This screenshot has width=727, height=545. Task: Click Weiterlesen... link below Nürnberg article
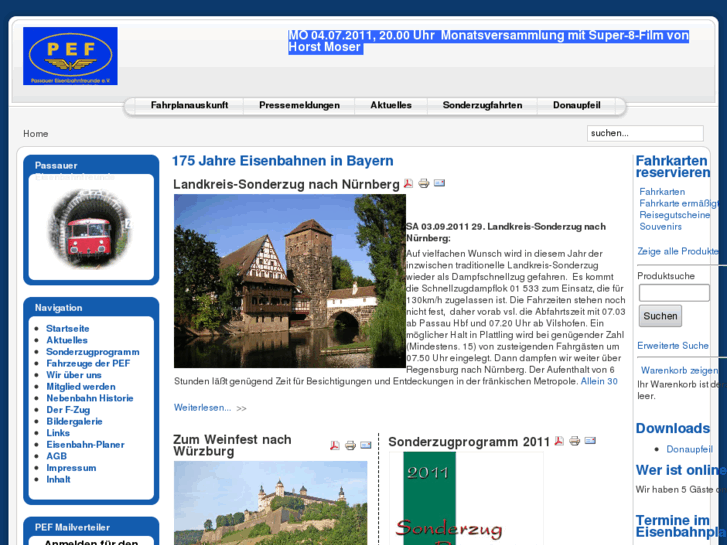click(202, 408)
